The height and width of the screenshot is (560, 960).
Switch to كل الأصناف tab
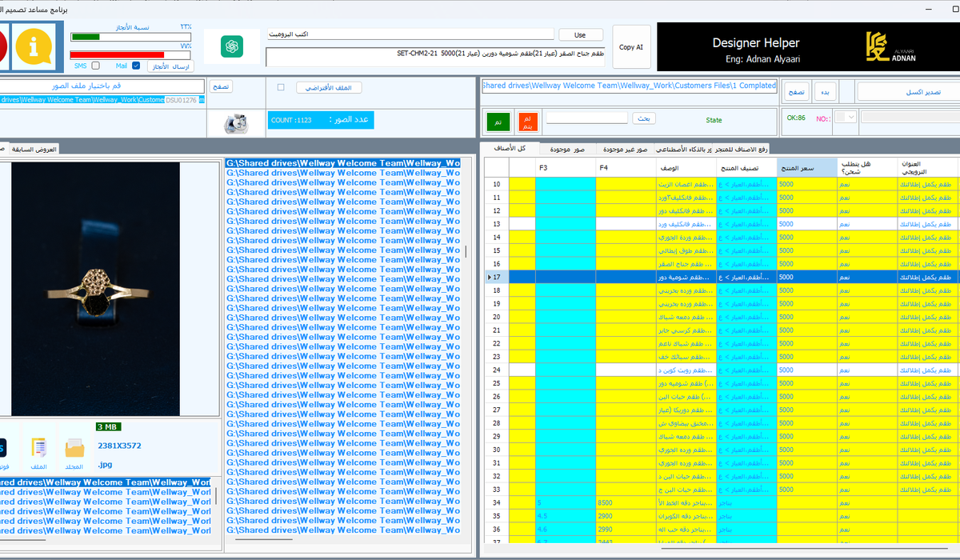point(511,149)
